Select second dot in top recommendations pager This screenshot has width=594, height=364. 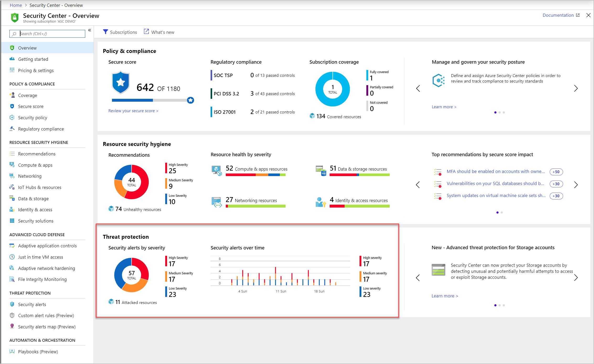click(x=502, y=213)
